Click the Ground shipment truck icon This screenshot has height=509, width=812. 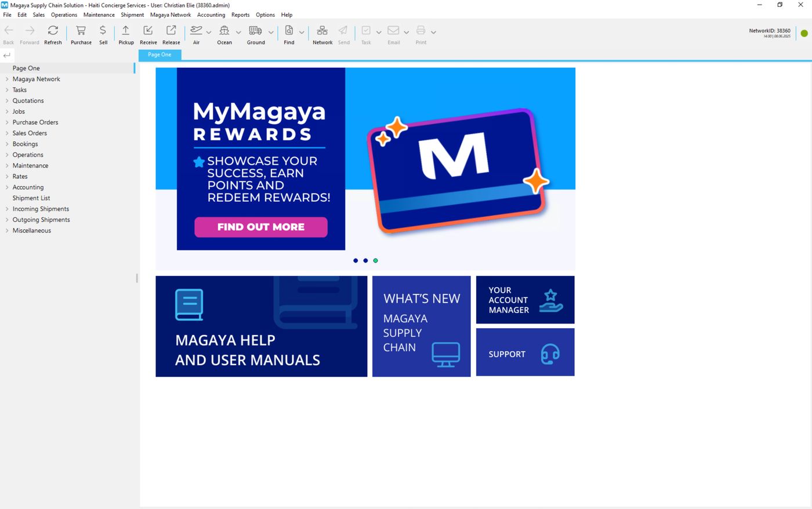coord(255,30)
